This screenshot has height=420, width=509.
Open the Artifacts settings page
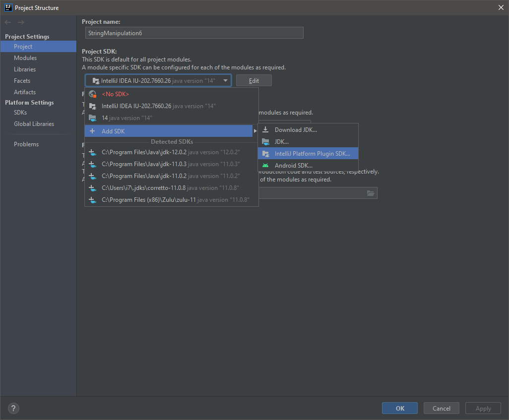38,92
